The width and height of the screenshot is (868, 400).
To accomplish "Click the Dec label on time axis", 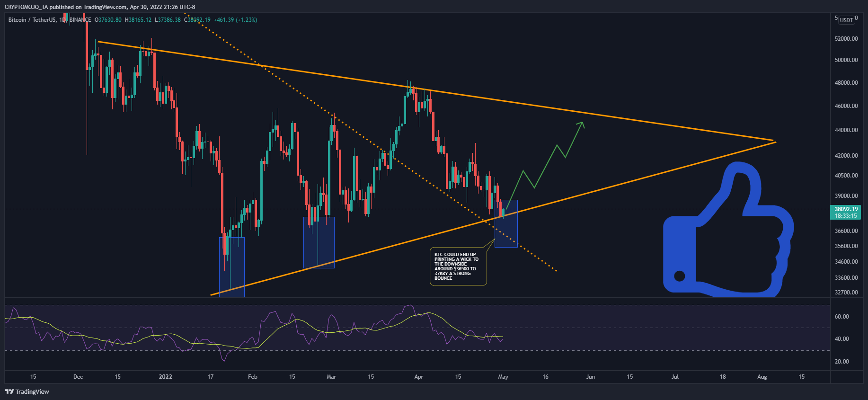I will click(x=78, y=377).
